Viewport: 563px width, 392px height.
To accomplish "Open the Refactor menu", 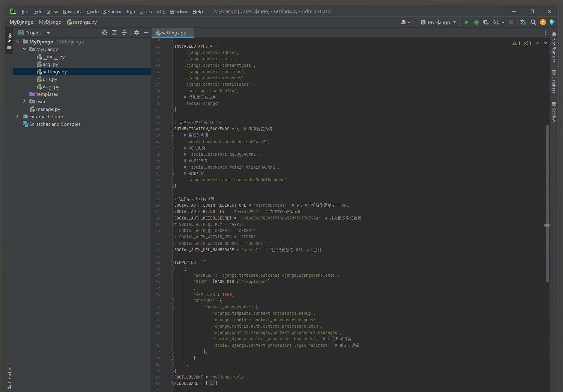I will click(112, 11).
